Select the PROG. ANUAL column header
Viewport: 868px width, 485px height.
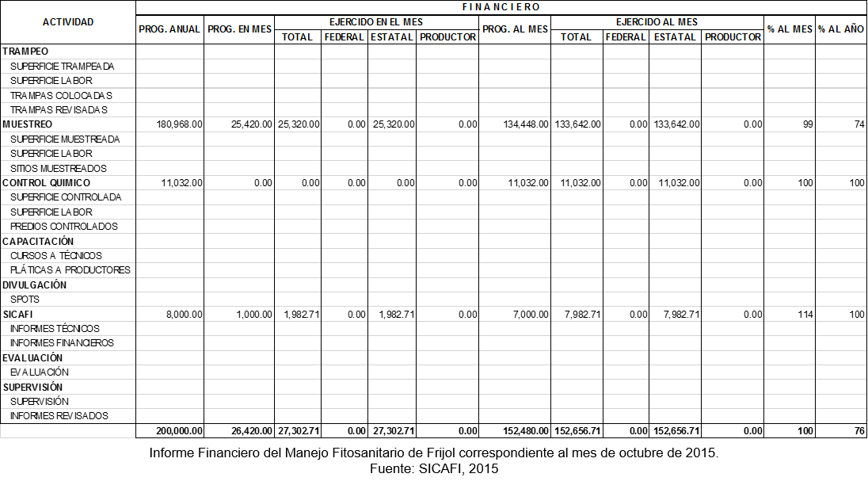[x=169, y=29]
